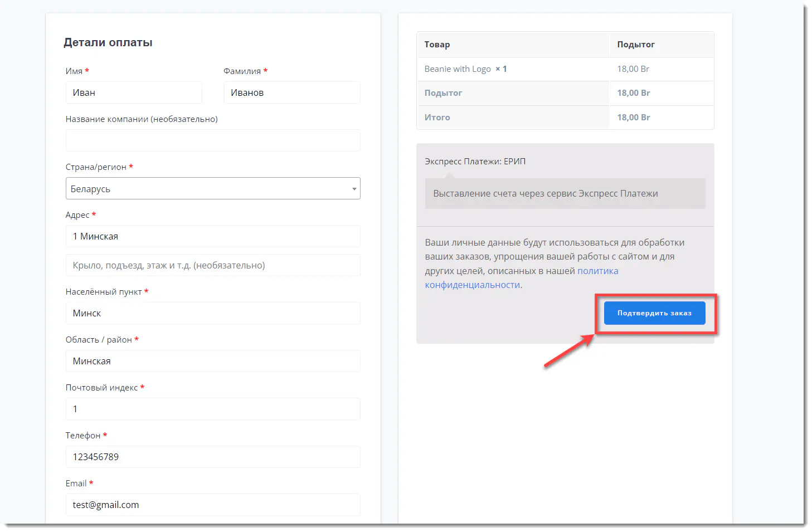The width and height of the screenshot is (812, 532).
Task: Click the Адрес field containing 1 Минская
Action: 213,236
